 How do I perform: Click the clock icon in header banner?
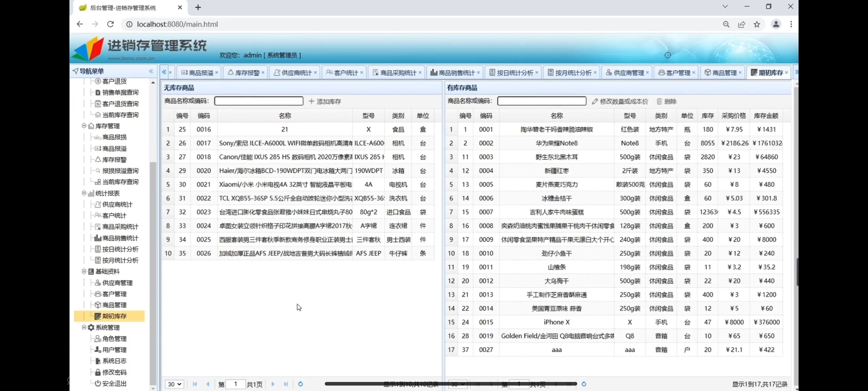point(668,55)
